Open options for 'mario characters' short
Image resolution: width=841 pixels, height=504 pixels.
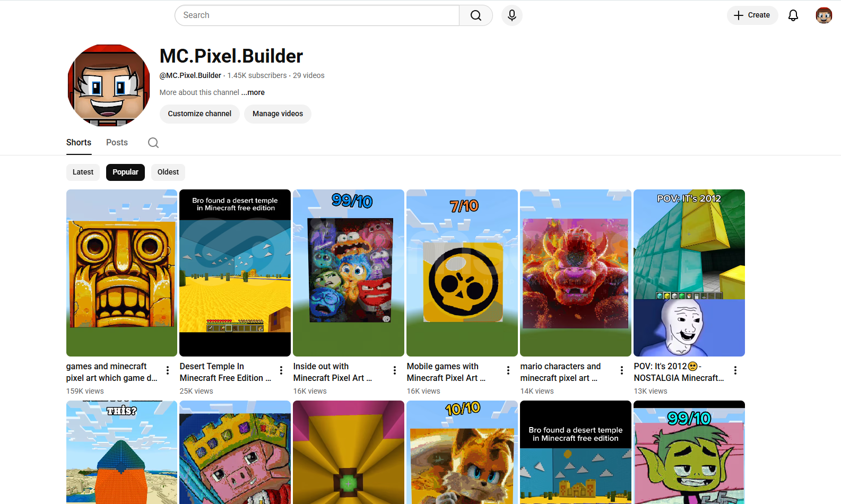622,370
